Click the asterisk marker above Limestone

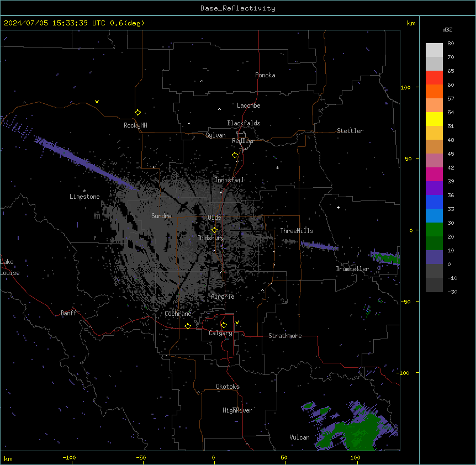point(84,191)
